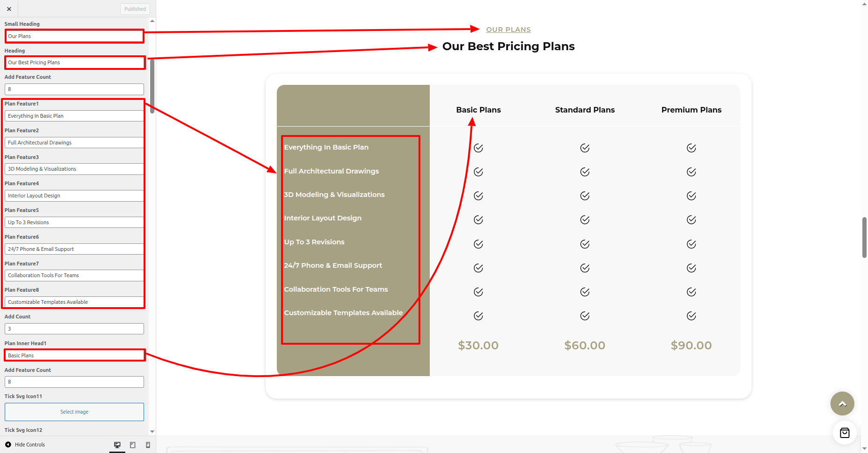Open the OUR PLANS link

(508, 30)
